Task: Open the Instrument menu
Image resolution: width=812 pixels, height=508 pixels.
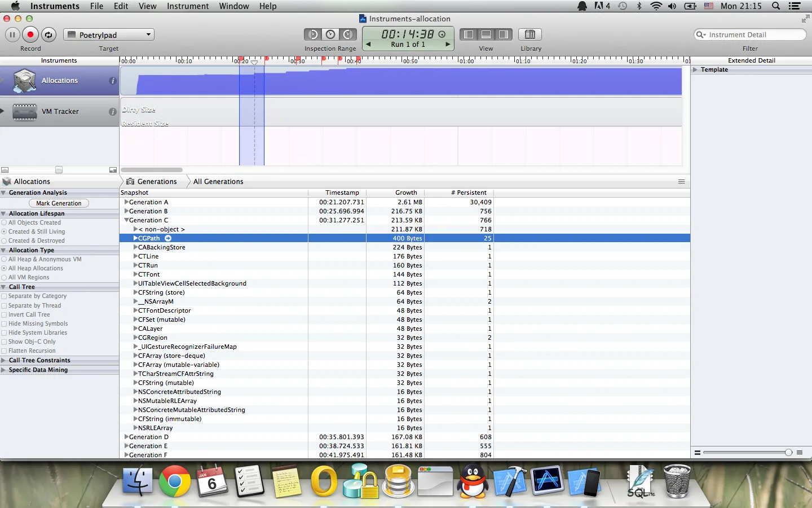Action: pos(188,6)
